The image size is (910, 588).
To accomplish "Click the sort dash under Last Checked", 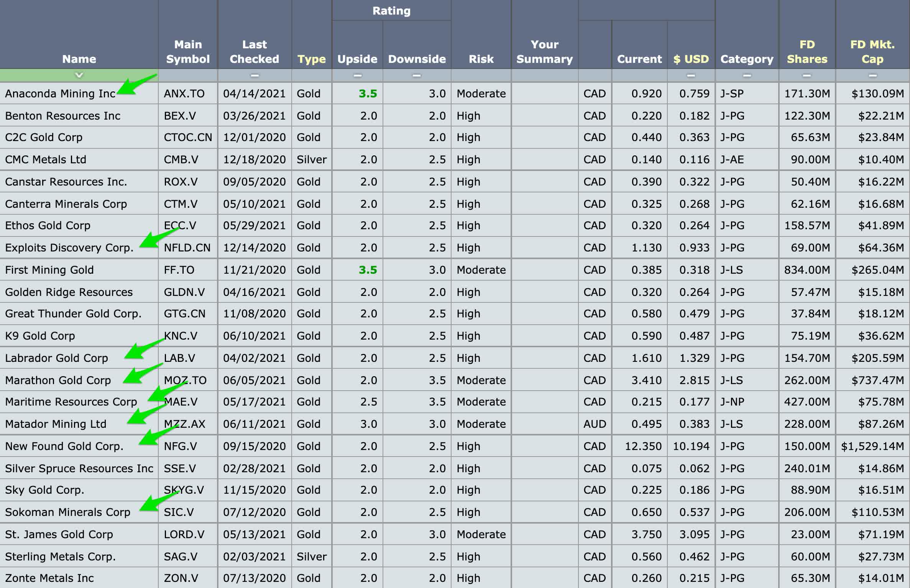I will point(254,76).
